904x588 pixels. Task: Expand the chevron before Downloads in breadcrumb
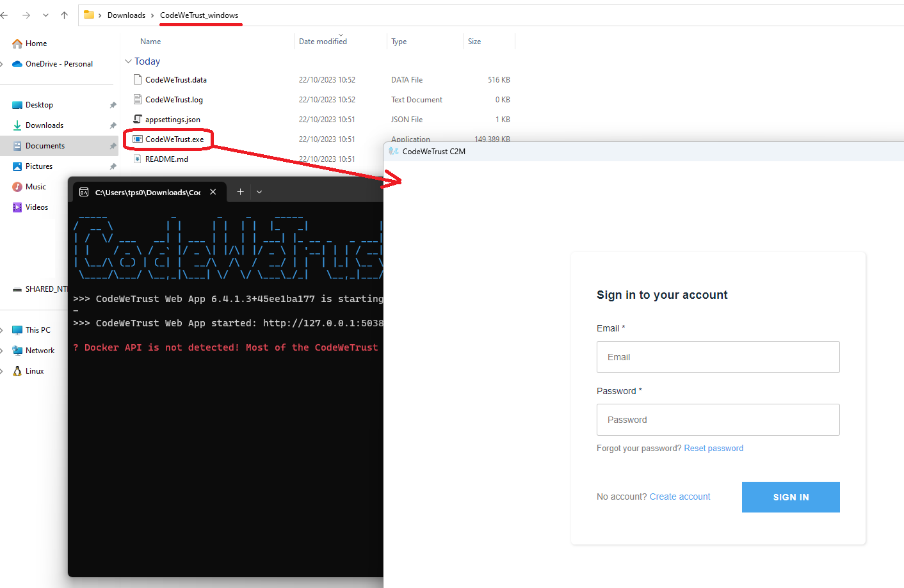pos(100,15)
